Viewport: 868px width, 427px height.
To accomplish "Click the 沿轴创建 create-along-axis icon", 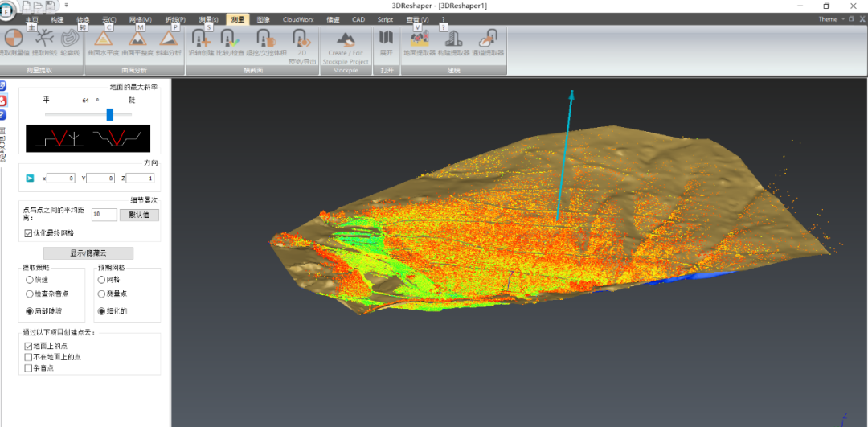I will pos(201,39).
